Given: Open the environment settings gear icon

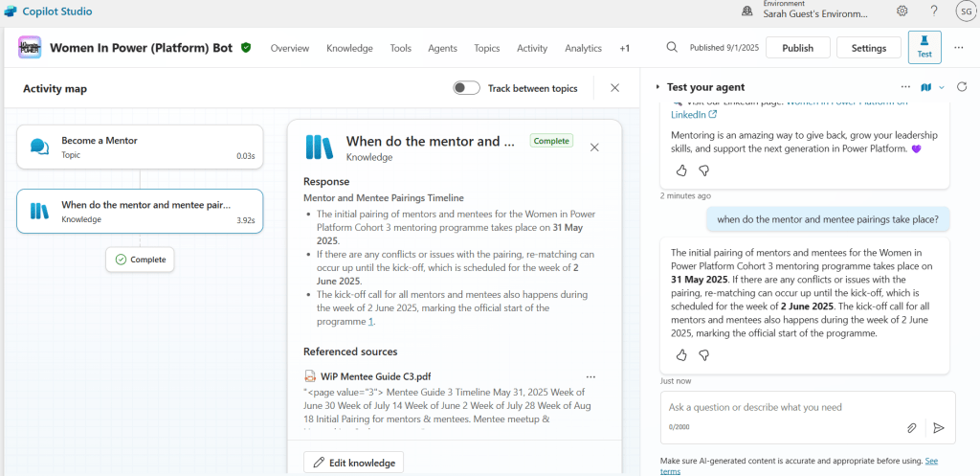Looking at the screenshot, I should click(902, 11).
